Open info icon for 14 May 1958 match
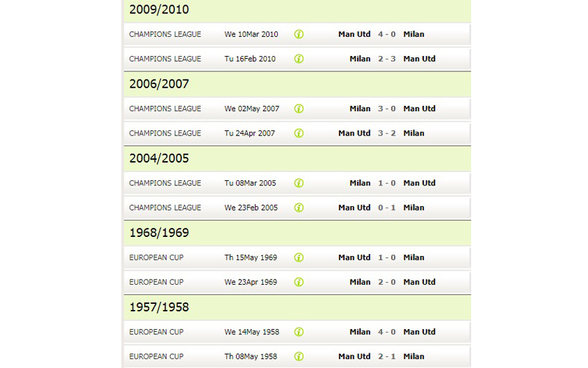588x368 pixels. (x=299, y=332)
